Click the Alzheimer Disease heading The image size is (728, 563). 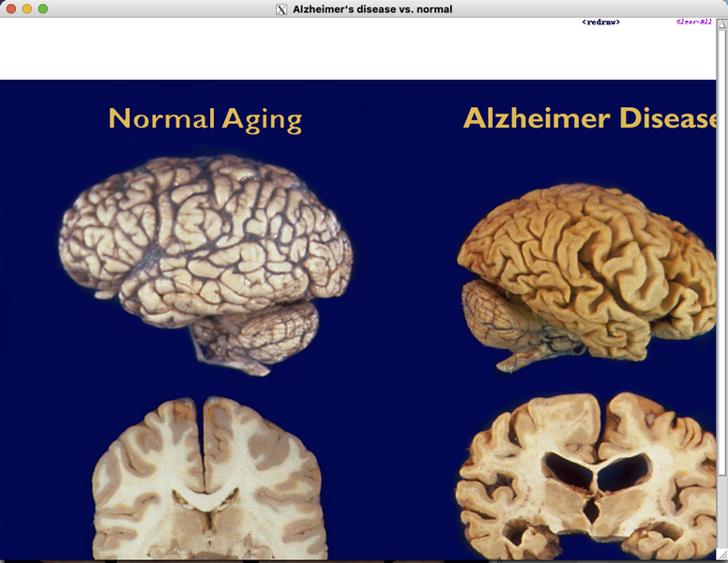click(589, 119)
